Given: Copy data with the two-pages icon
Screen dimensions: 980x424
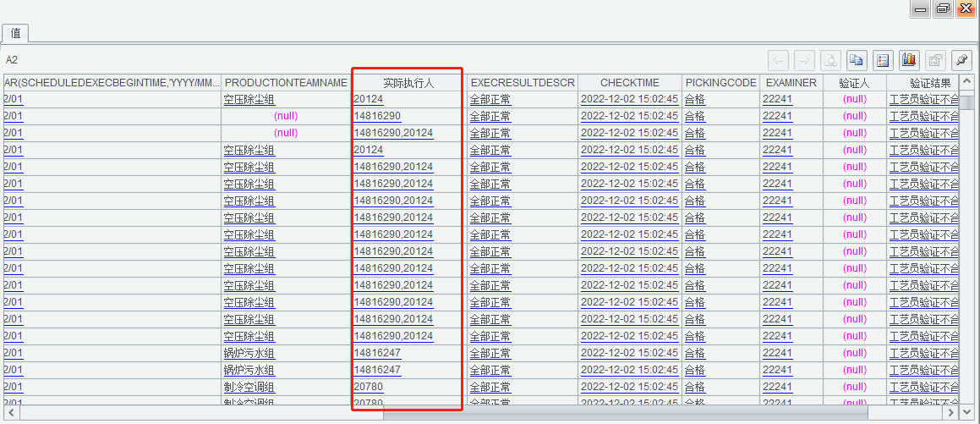Looking at the screenshot, I should point(857,60).
